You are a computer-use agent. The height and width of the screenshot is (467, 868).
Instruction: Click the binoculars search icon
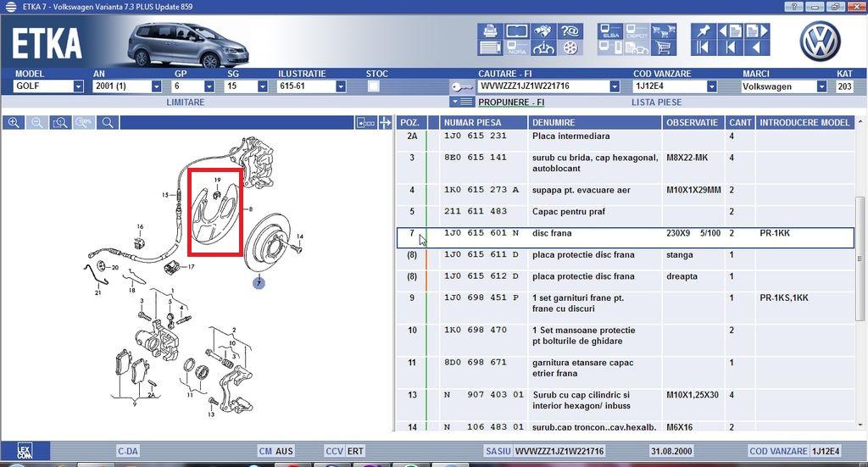(543, 31)
